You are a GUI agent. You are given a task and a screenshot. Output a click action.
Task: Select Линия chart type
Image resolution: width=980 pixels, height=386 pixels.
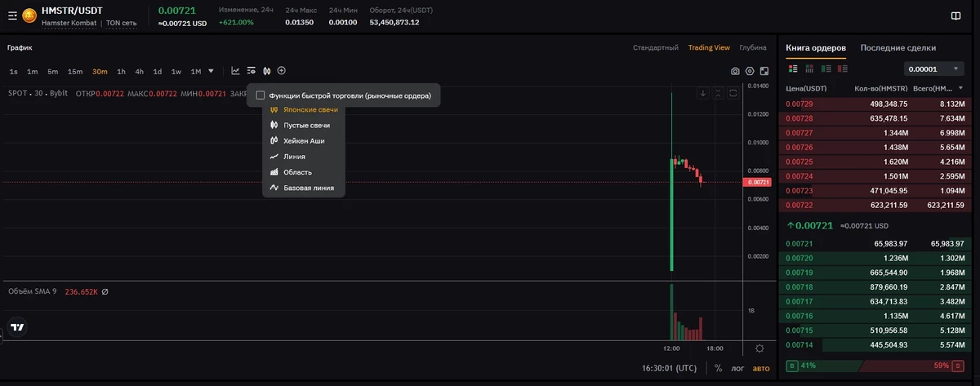304,156
